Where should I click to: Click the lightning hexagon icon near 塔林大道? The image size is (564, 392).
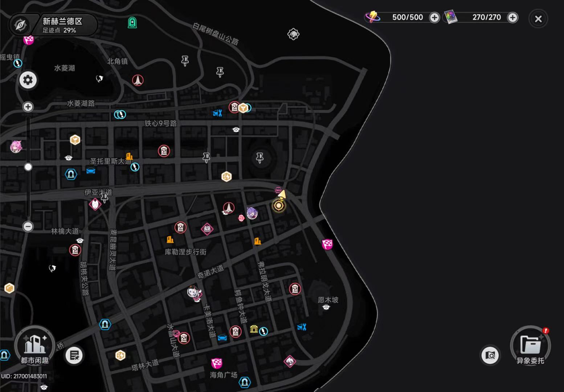pos(120,355)
